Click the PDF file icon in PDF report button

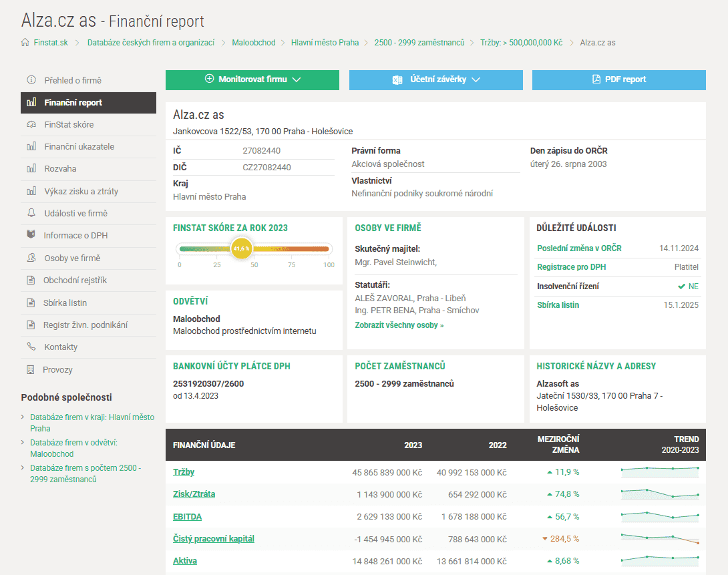596,79
